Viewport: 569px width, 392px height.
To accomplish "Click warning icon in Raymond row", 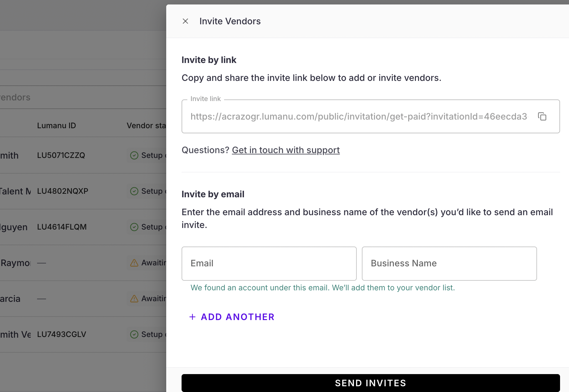I will [x=134, y=263].
